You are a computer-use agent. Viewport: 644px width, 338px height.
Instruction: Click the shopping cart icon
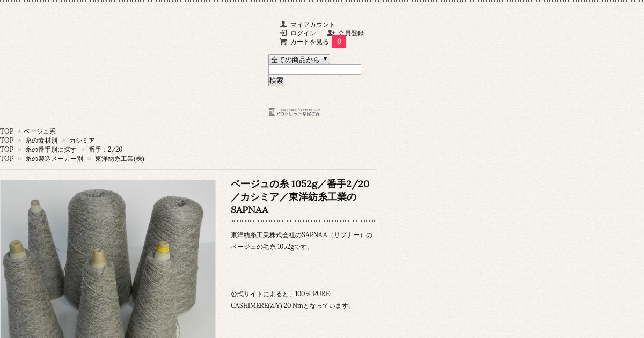(283, 41)
